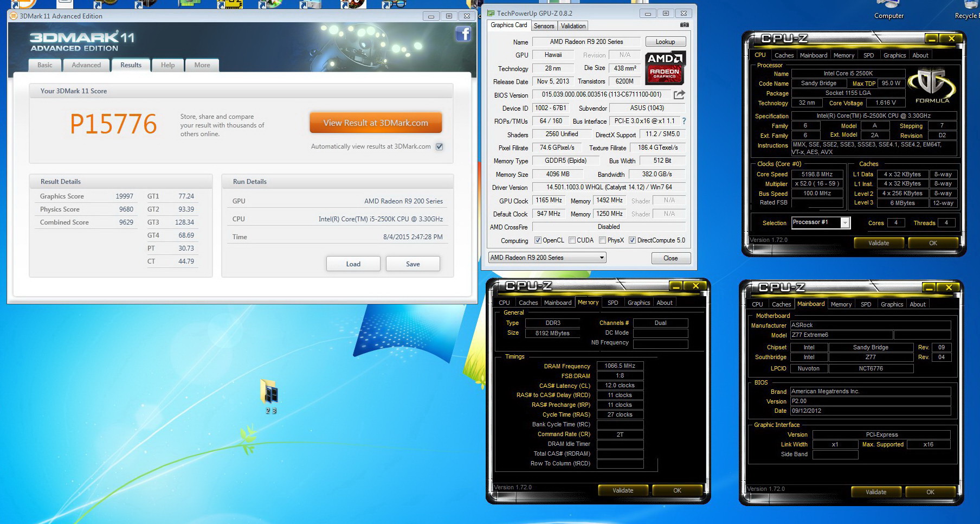Click the Driver Version field in GPU-Z
The width and height of the screenshot is (980, 524).
[609, 187]
